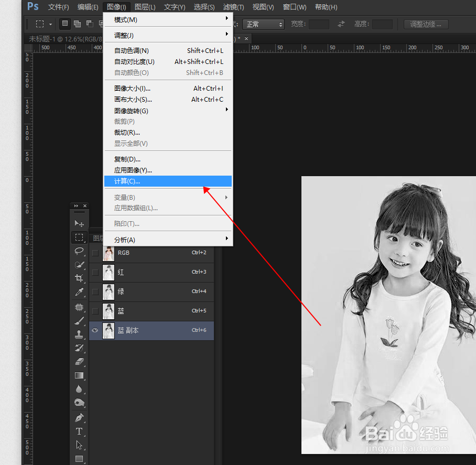Click the 调整边缘... button
The height and width of the screenshot is (465, 476).
[426, 24]
